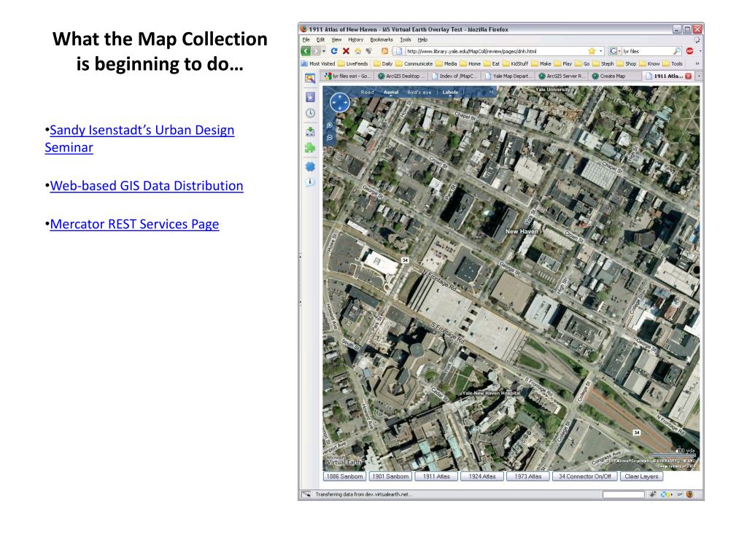Switch the map to Bird's eye view
The height and width of the screenshot is (560, 747).
[x=419, y=93]
